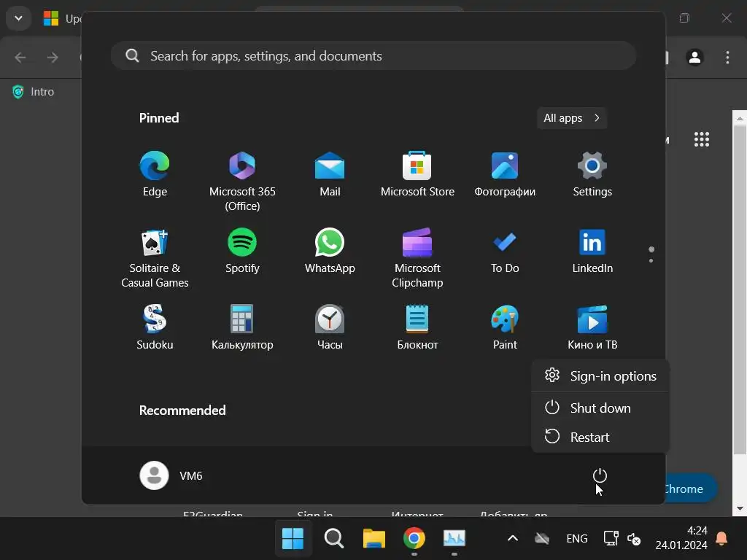Launch Solitaire & Casual Games

(x=155, y=257)
